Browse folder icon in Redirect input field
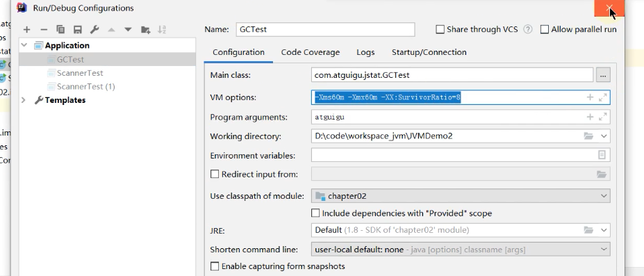This screenshot has width=644, height=276. [x=602, y=174]
